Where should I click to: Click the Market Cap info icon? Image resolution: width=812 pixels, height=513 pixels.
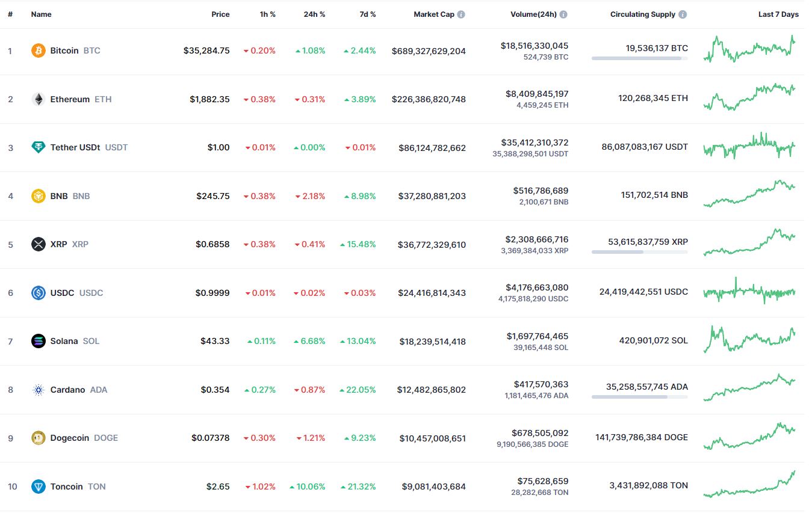[461, 14]
